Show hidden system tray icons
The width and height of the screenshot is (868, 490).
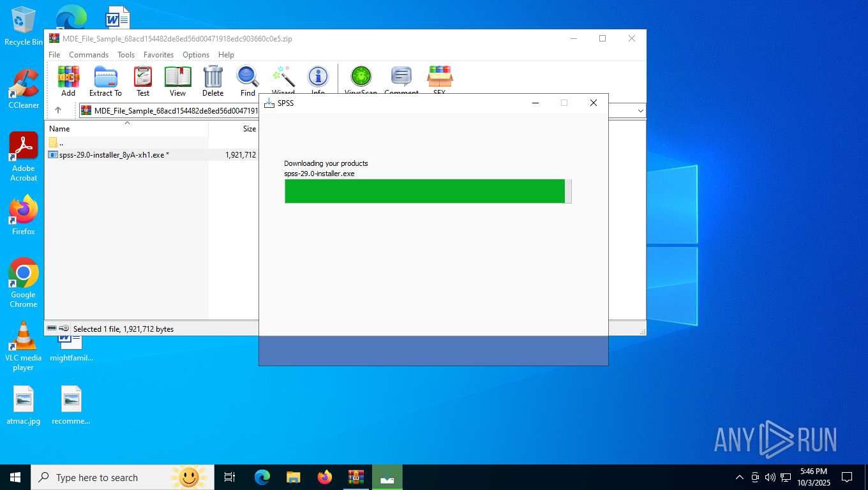tap(740, 477)
